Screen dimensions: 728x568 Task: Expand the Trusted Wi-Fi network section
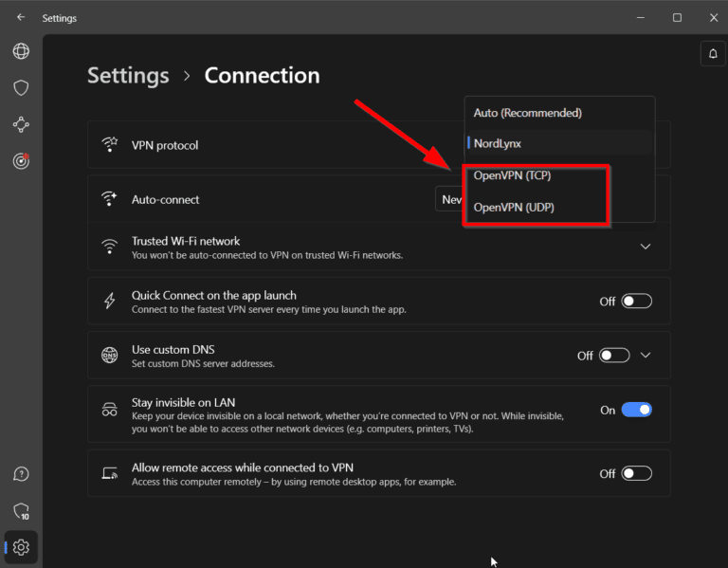pyautogui.click(x=646, y=247)
